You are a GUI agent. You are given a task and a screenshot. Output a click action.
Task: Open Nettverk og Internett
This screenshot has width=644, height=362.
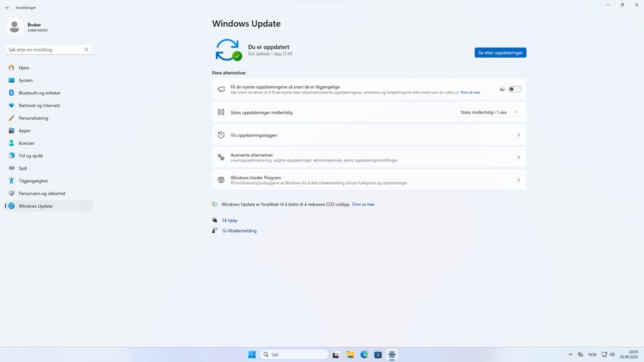pyautogui.click(x=48, y=105)
